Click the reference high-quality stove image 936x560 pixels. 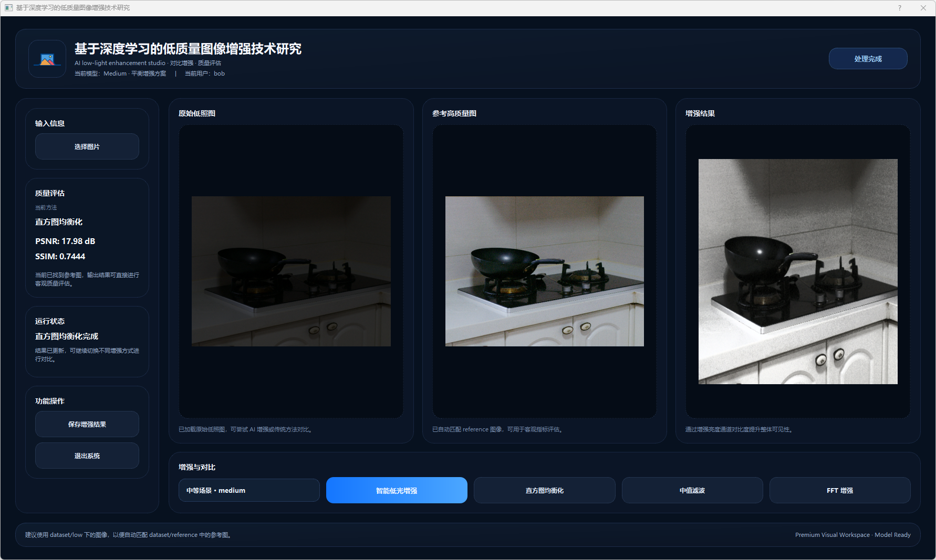(x=544, y=271)
